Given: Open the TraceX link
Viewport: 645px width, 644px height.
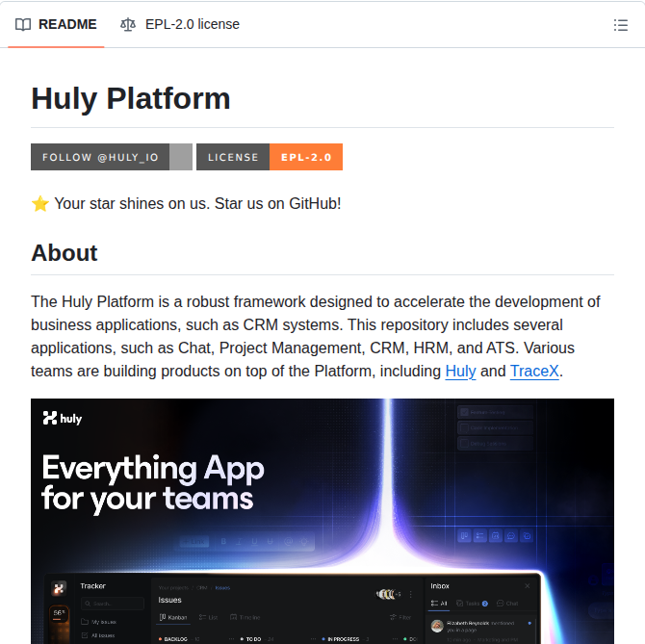Looking at the screenshot, I should 534,371.
